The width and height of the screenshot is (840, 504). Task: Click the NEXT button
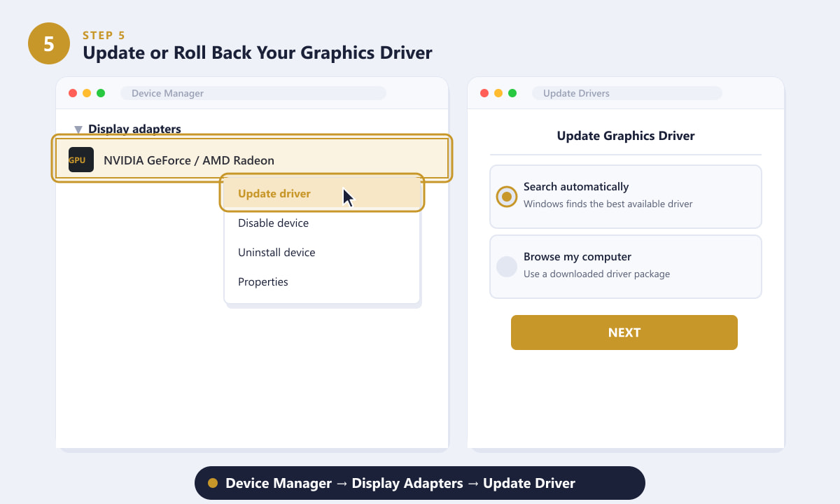(624, 332)
